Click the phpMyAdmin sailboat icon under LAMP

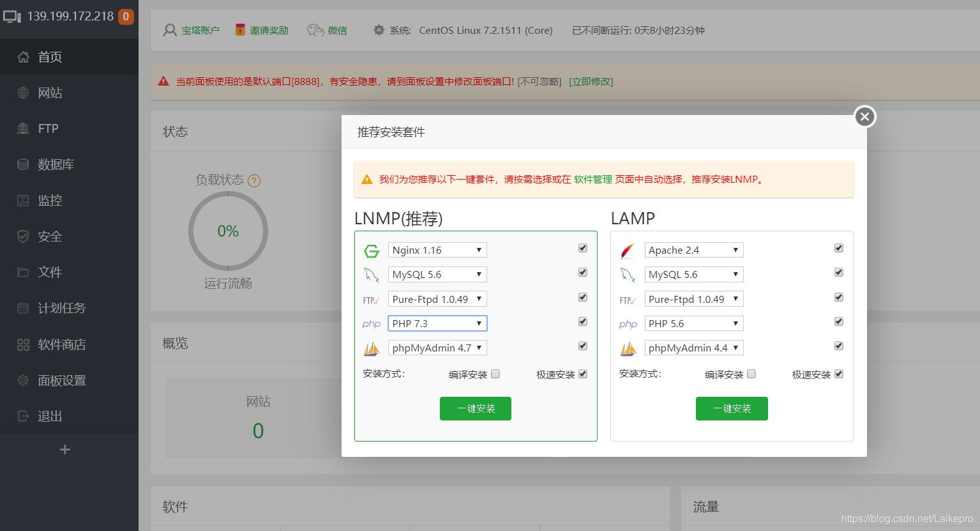(x=628, y=348)
